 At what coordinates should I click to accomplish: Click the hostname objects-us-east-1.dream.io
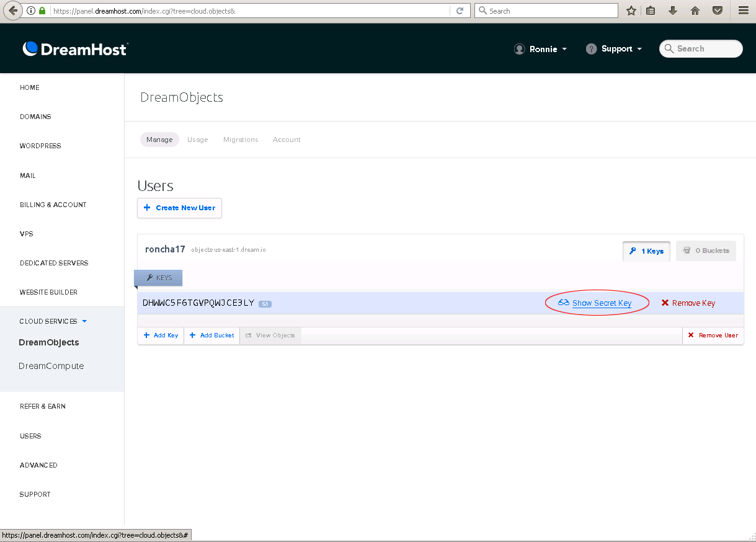coord(229,250)
